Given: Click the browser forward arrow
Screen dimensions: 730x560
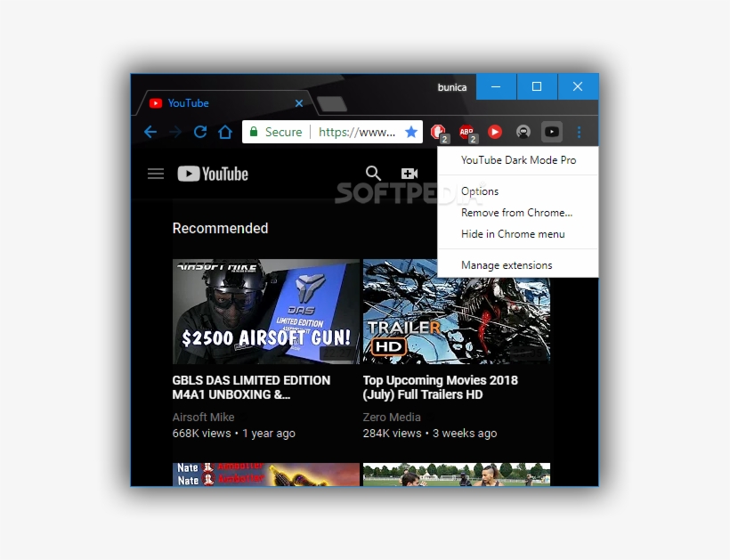Looking at the screenshot, I should click(x=175, y=132).
